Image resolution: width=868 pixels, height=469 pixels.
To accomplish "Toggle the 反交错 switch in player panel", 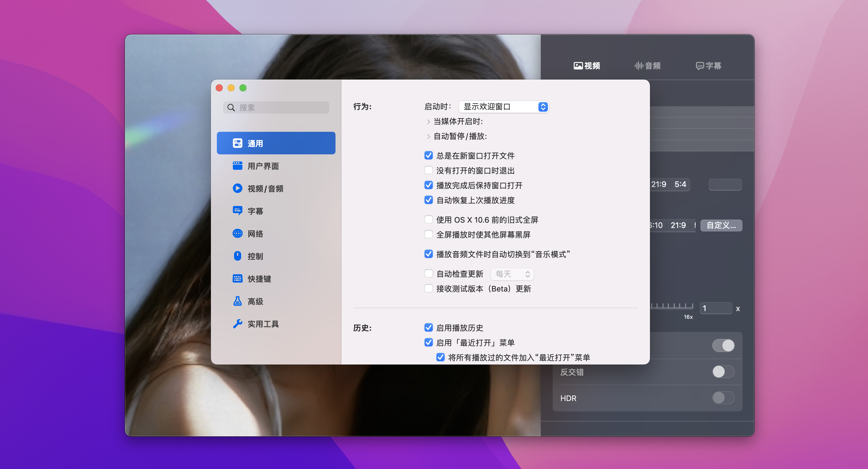I will 723,372.
